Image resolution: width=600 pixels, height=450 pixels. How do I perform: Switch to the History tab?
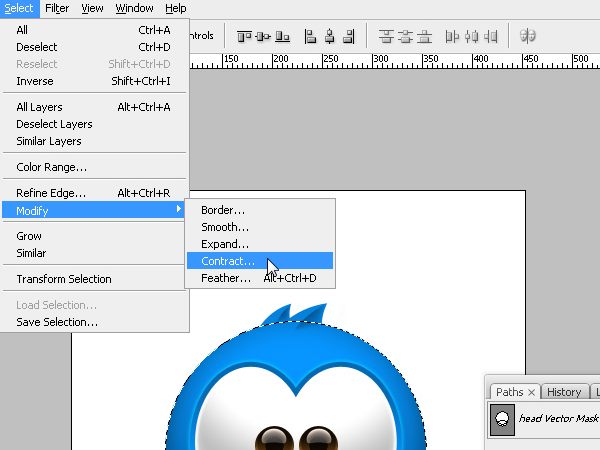(x=564, y=392)
